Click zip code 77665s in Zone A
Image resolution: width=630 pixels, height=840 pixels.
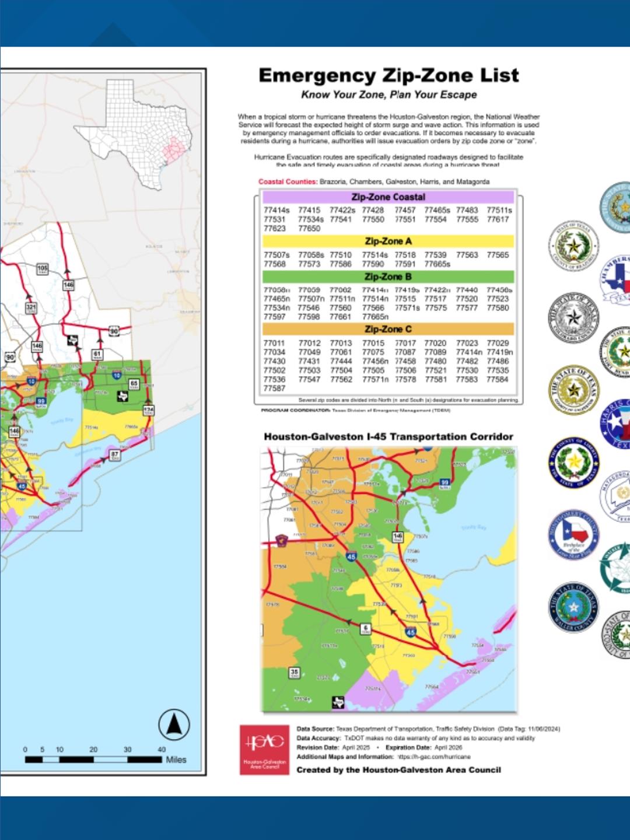click(x=437, y=264)
